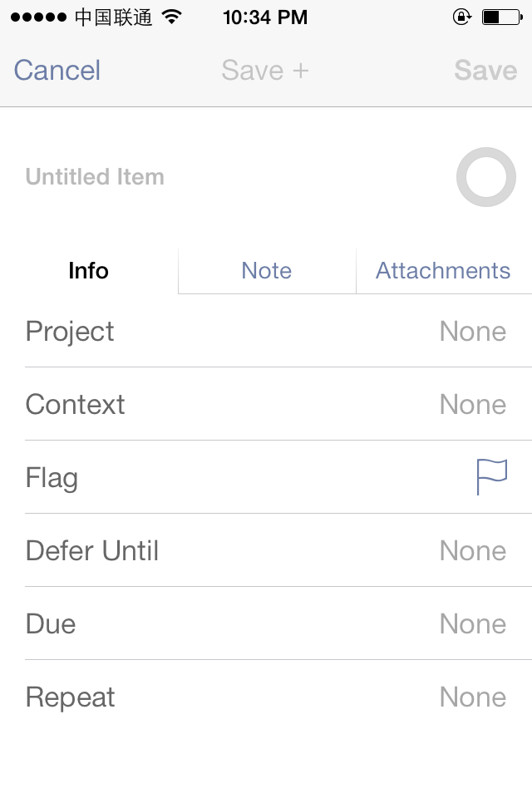Mark item complete with the circle checkbox
Screen dimensions: 532x798
click(486, 177)
